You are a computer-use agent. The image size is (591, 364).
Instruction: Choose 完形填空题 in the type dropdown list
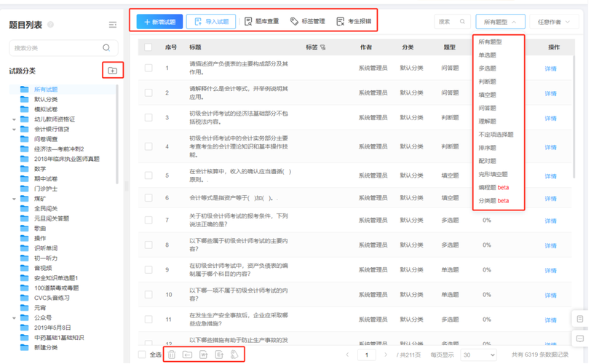click(493, 174)
